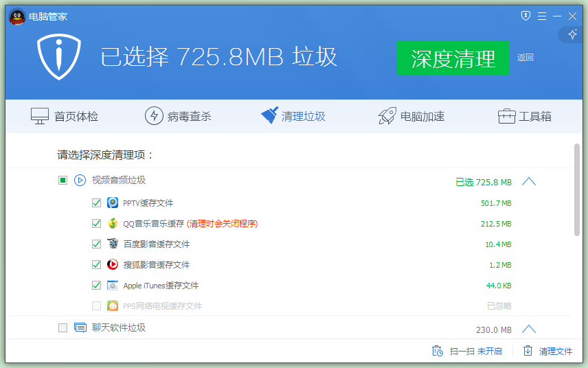
Task: Select the 清理垃圾 tab
Action: tap(293, 116)
